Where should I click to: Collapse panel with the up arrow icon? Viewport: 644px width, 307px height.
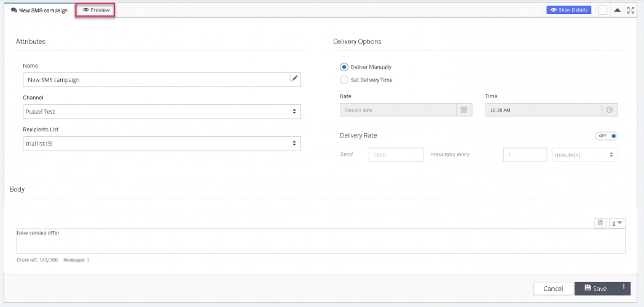[617, 10]
